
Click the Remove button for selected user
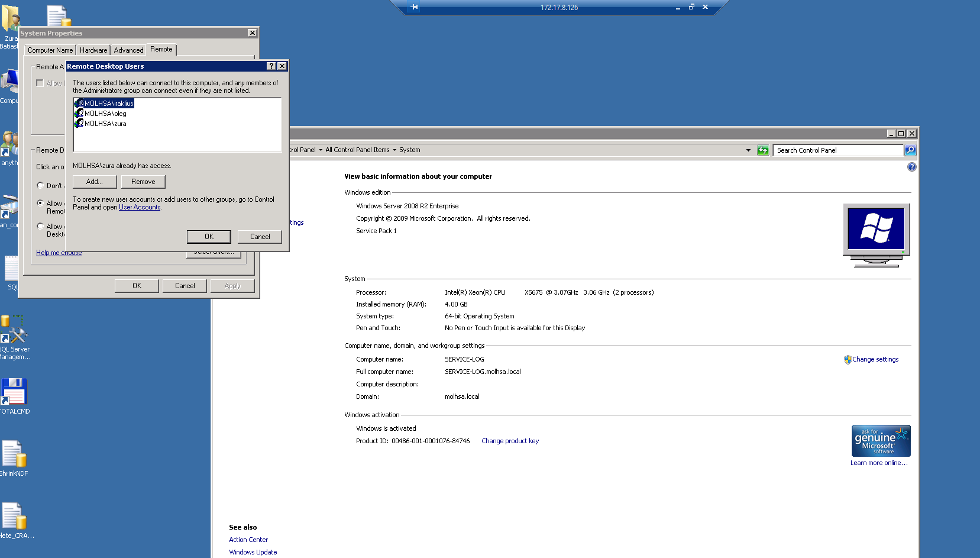click(x=143, y=182)
